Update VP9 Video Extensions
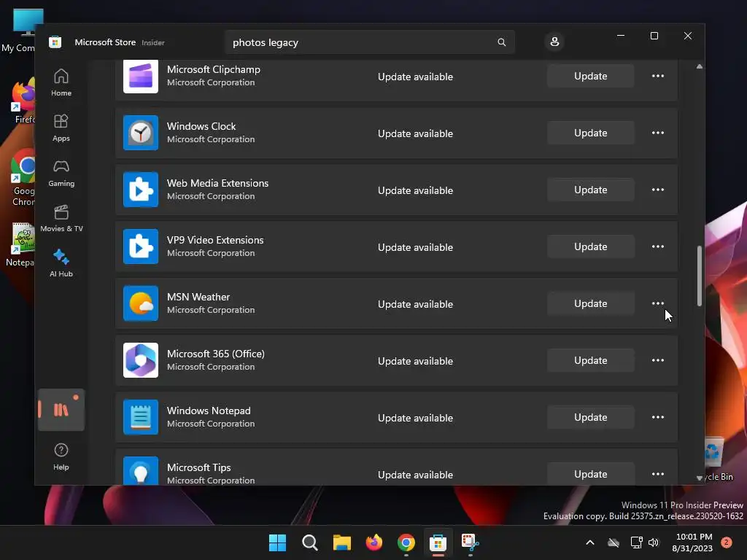Screen dimensions: 747x560 coord(590,246)
